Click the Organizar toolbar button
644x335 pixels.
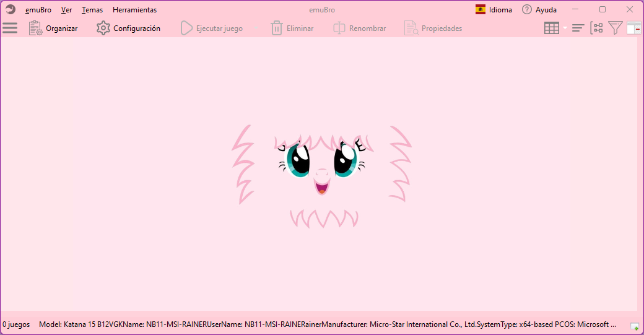coord(53,28)
